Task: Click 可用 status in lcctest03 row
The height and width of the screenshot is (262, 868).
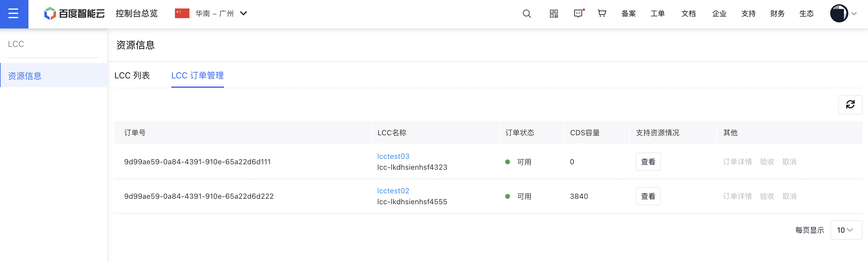Action: pyautogui.click(x=524, y=162)
